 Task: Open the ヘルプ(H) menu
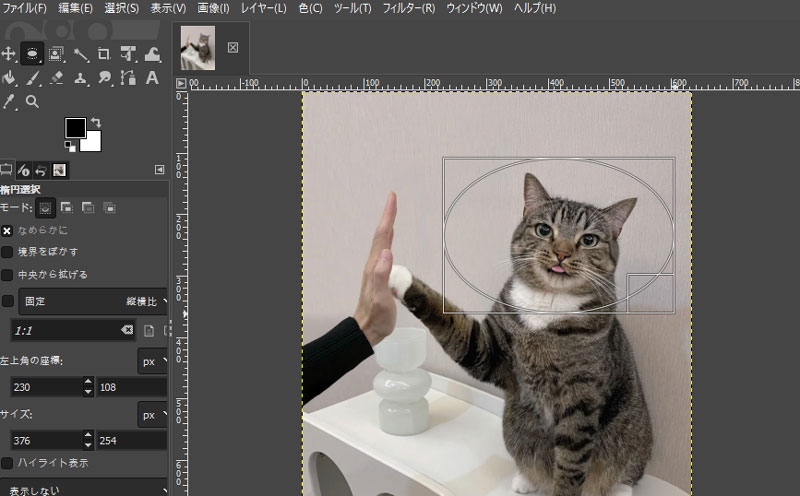(x=534, y=8)
